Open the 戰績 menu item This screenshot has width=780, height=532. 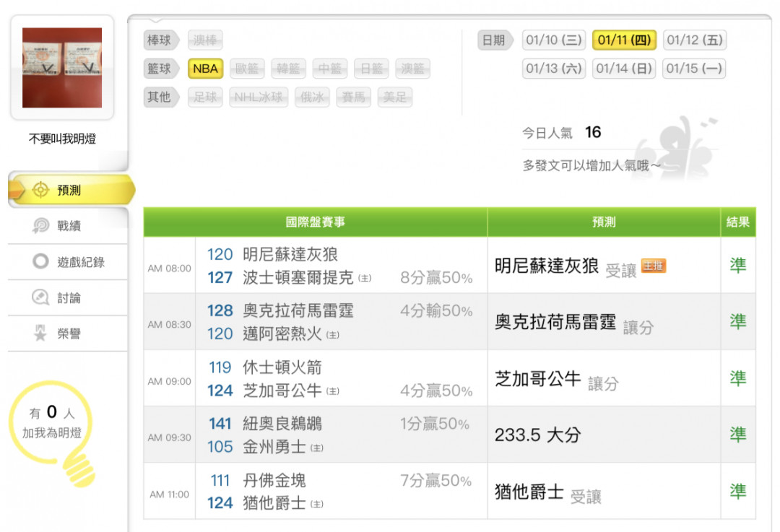[68, 226]
